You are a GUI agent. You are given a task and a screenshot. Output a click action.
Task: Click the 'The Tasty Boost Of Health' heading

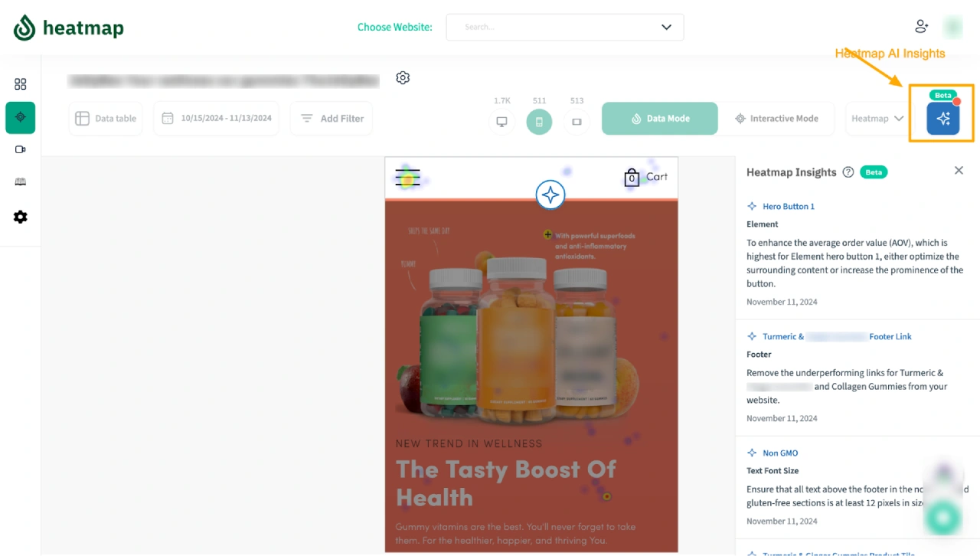click(x=506, y=483)
